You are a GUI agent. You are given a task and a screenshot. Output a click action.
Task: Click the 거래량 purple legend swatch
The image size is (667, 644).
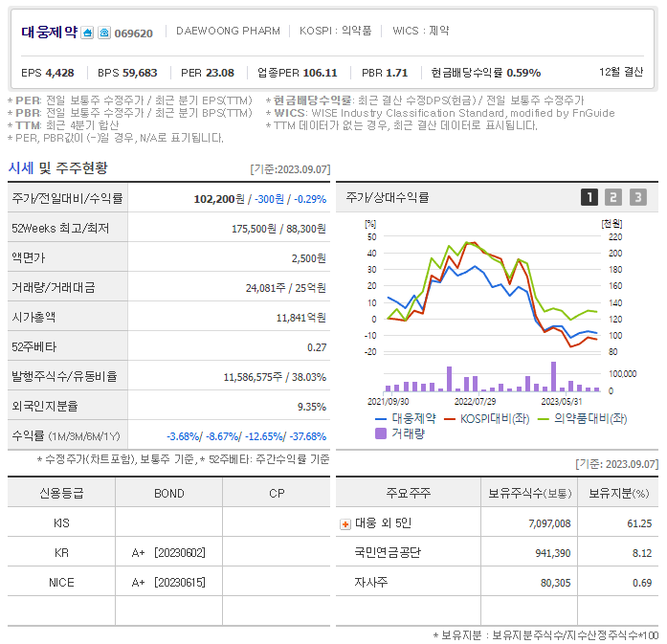click(x=381, y=433)
